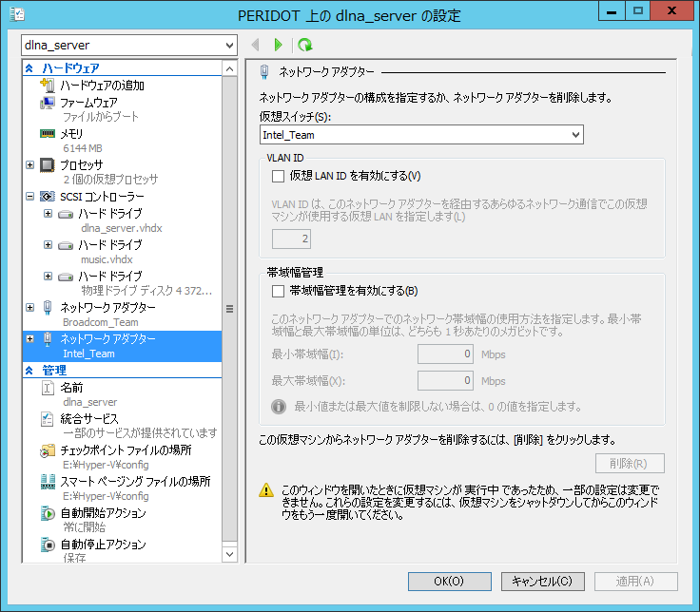
Task: Click the 適用(A) button
Action: coord(635,582)
